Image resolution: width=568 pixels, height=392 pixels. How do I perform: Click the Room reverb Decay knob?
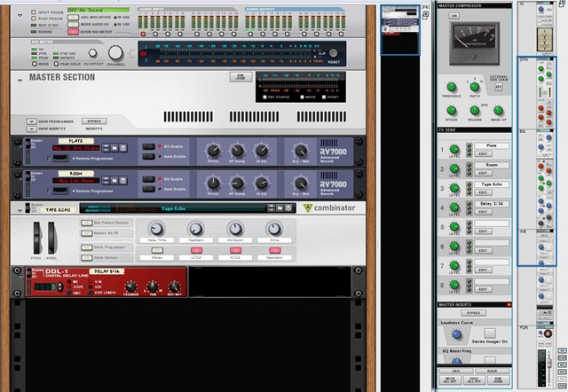click(x=213, y=183)
